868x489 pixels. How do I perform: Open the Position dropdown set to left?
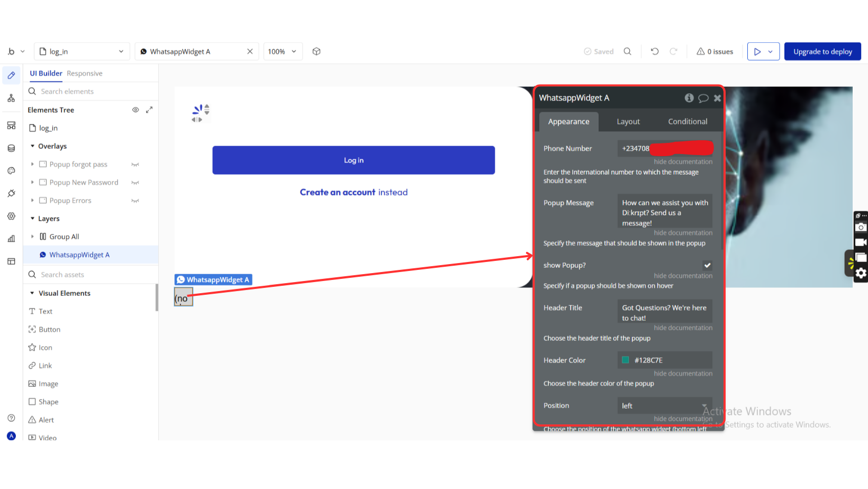[664, 406]
